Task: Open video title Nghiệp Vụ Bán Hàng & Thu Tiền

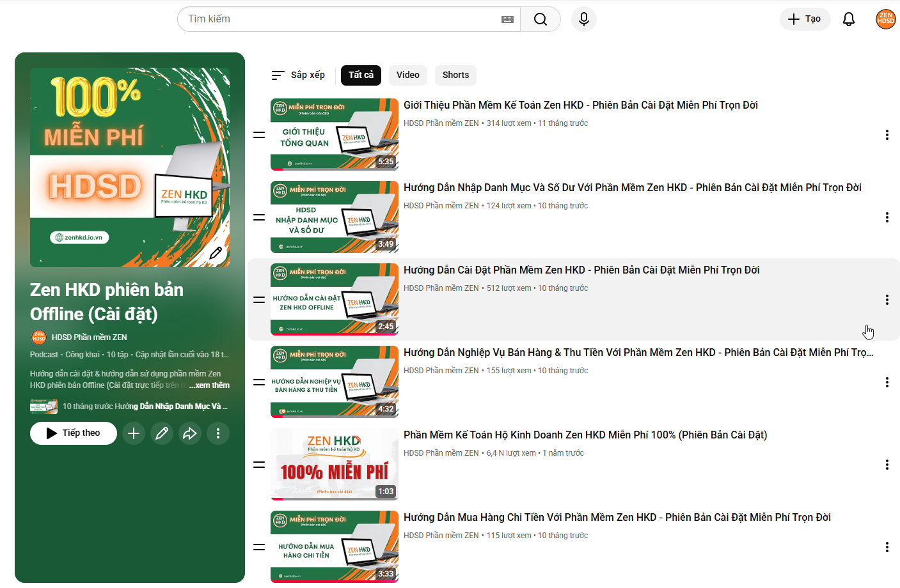Action: click(638, 353)
